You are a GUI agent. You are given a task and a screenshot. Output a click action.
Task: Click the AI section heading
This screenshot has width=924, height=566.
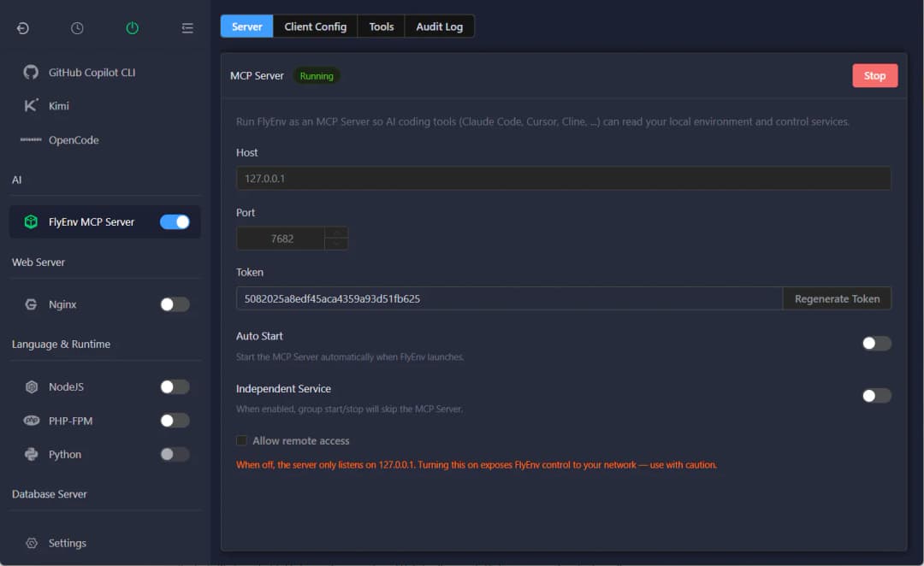tap(16, 180)
